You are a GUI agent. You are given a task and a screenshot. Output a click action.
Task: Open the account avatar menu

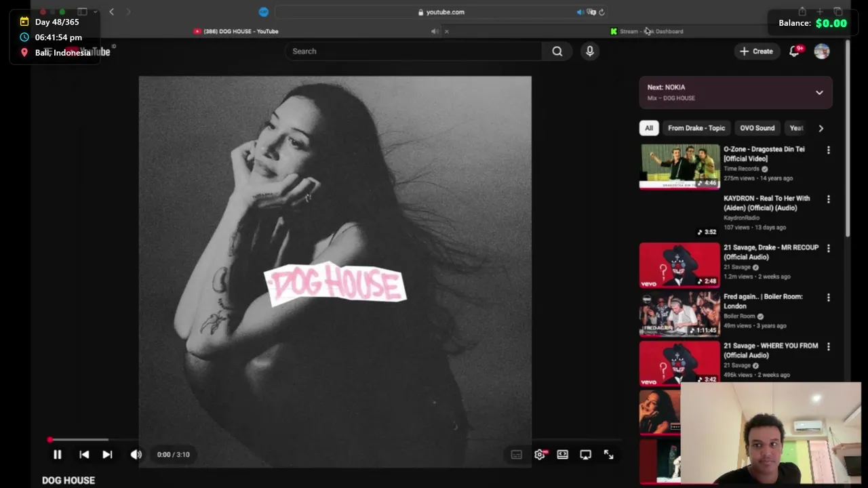pyautogui.click(x=822, y=52)
